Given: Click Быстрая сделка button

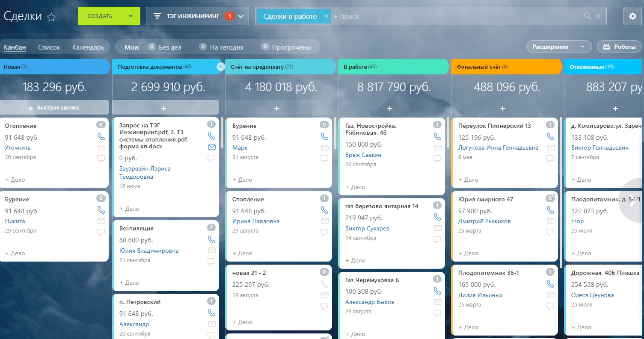Looking at the screenshot, I should pyautogui.click(x=54, y=108).
